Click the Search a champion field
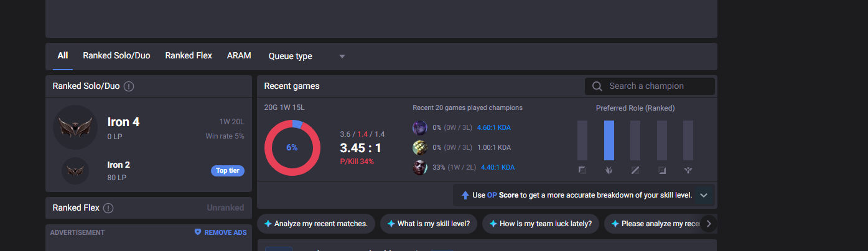This screenshot has width=868, height=251. pos(650,86)
